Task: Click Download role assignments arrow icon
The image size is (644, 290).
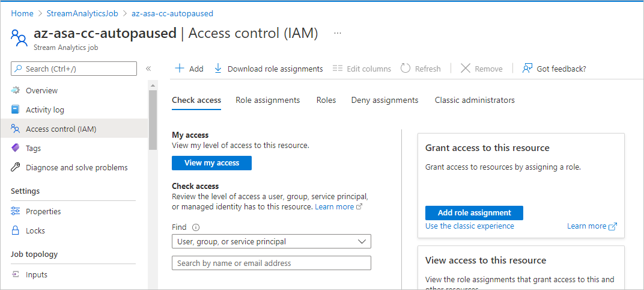Action: (x=218, y=69)
